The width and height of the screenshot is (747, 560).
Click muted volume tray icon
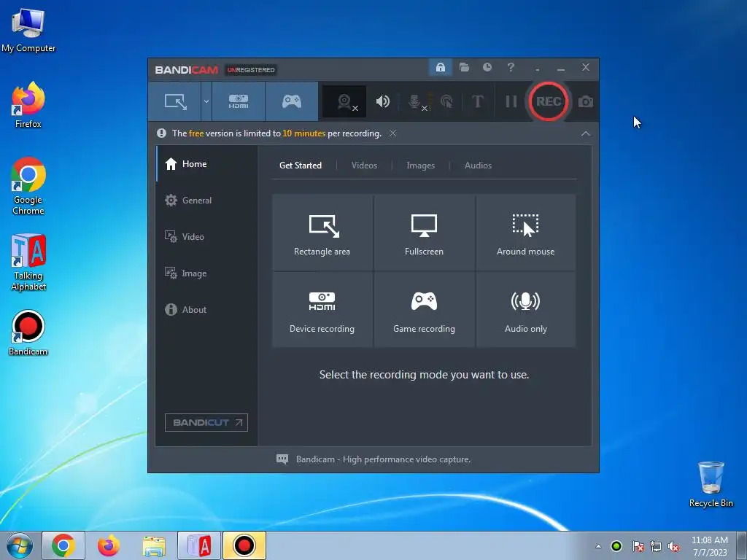673,546
